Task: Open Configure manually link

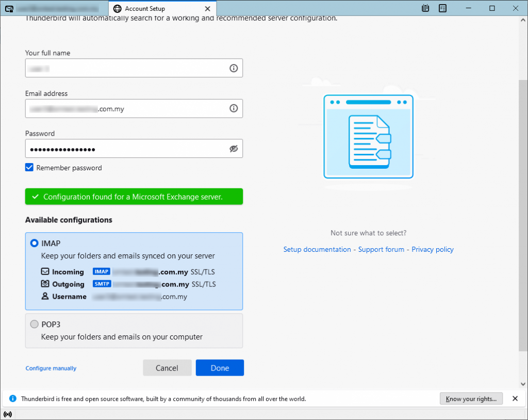Action: tap(51, 368)
